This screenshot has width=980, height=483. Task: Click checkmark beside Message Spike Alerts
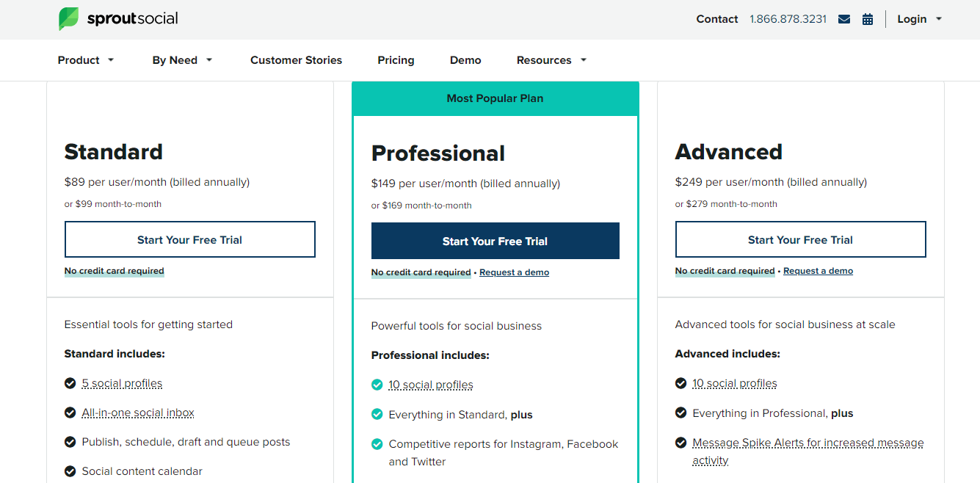point(681,443)
